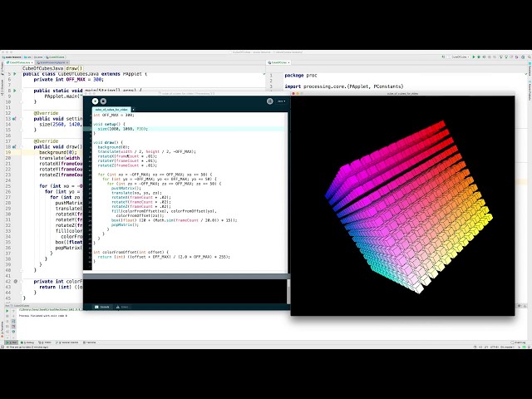Screen dimensions: 532x399
Task: Click the gutter icon on line 42
Action: (15, 281)
